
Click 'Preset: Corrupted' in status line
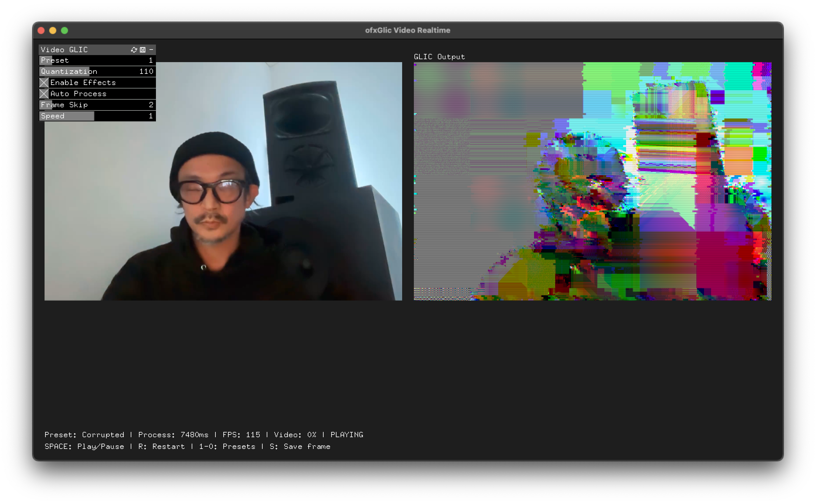84,435
